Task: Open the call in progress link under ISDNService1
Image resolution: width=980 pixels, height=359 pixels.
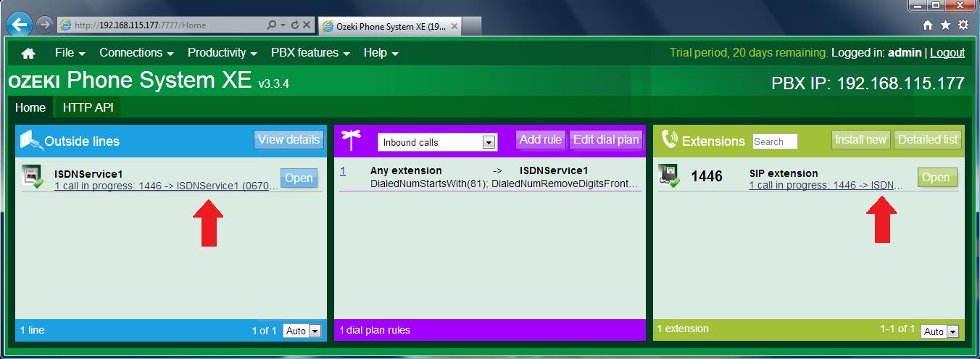Action: pyautogui.click(x=166, y=186)
